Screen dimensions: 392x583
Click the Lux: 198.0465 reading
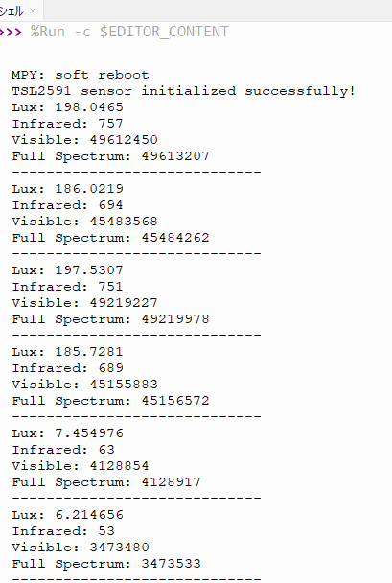[x=67, y=107]
